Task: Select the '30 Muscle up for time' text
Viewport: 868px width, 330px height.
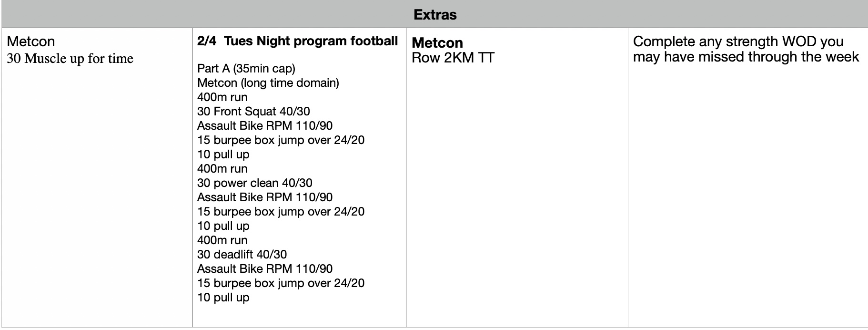Action: (x=70, y=59)
